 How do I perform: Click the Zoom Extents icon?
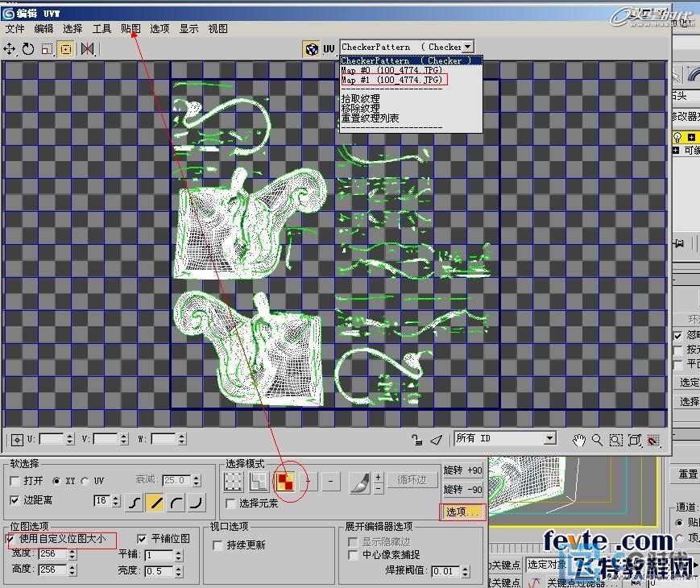[x=635, y=441]
